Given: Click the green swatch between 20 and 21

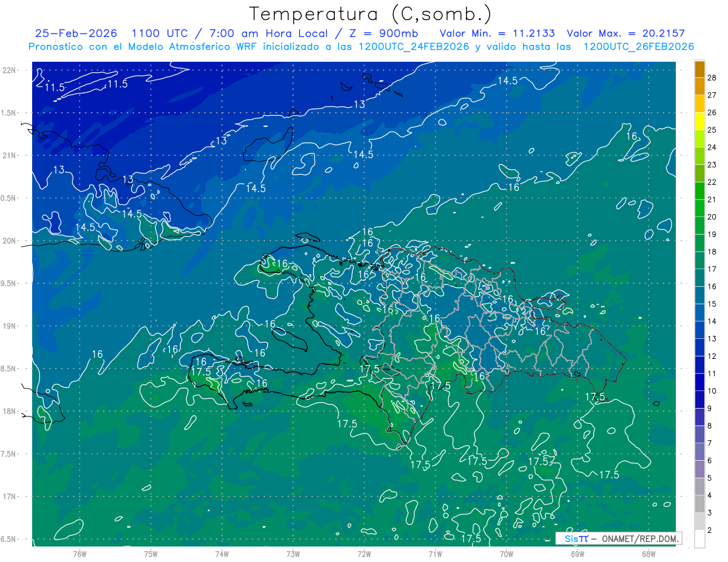Looking at the screenshot, I should click(x=699, y=209).
